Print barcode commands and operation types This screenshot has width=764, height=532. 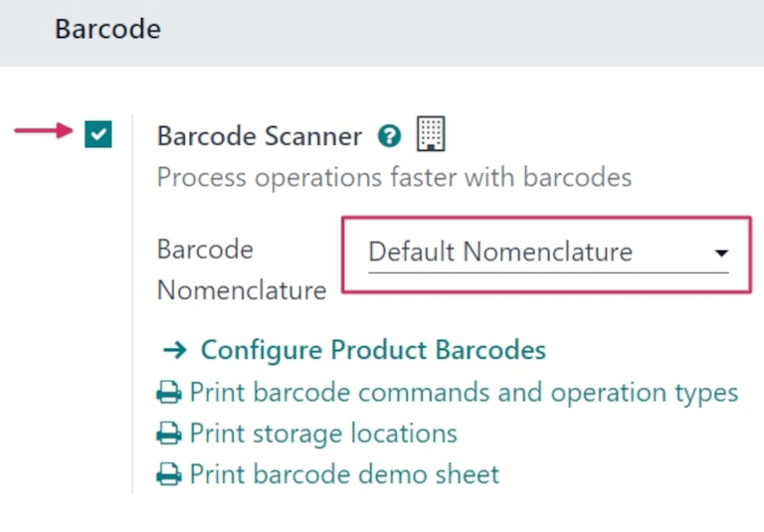pos(464,392)
